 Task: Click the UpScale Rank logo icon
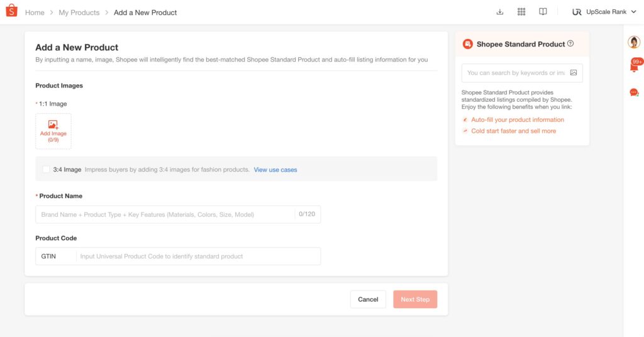[x=577, y=12]
